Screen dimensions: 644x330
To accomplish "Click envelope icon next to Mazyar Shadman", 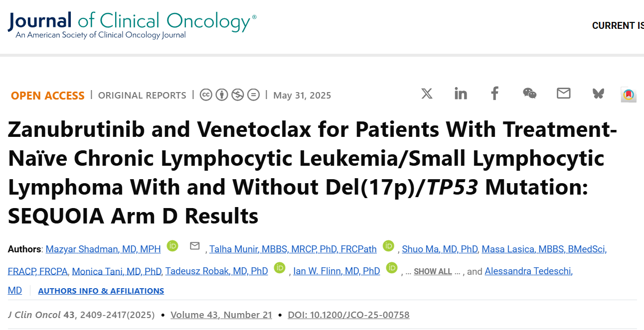I will pos(195,246).
